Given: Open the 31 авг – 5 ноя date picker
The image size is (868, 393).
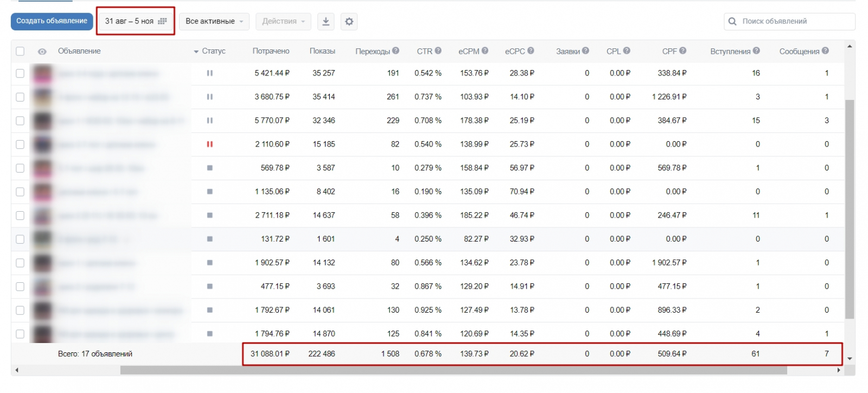Looking at the screenshot, I should [x=136, y=21].
